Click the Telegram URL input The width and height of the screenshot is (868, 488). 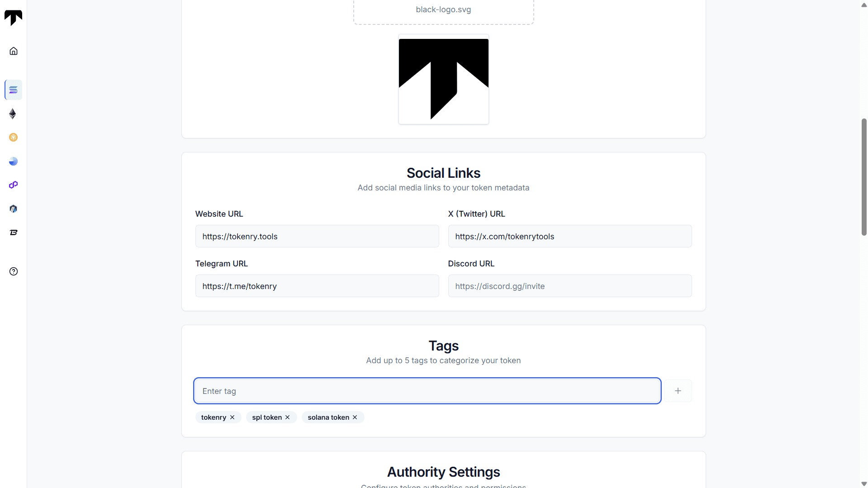317,286
